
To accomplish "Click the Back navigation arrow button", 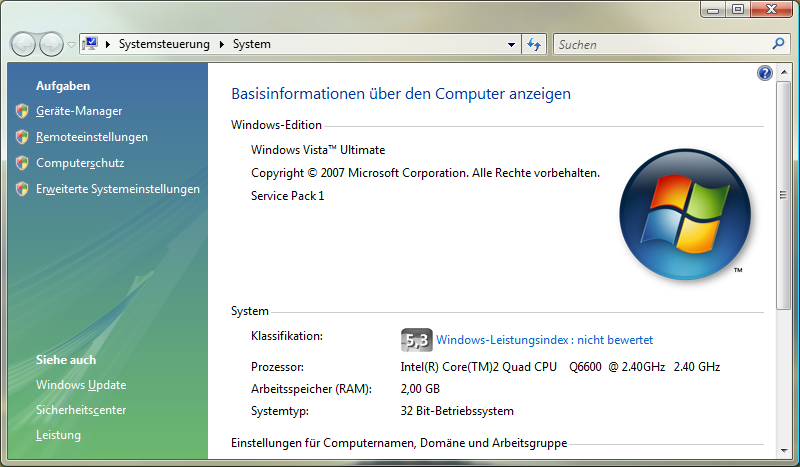I will [23, 44].
